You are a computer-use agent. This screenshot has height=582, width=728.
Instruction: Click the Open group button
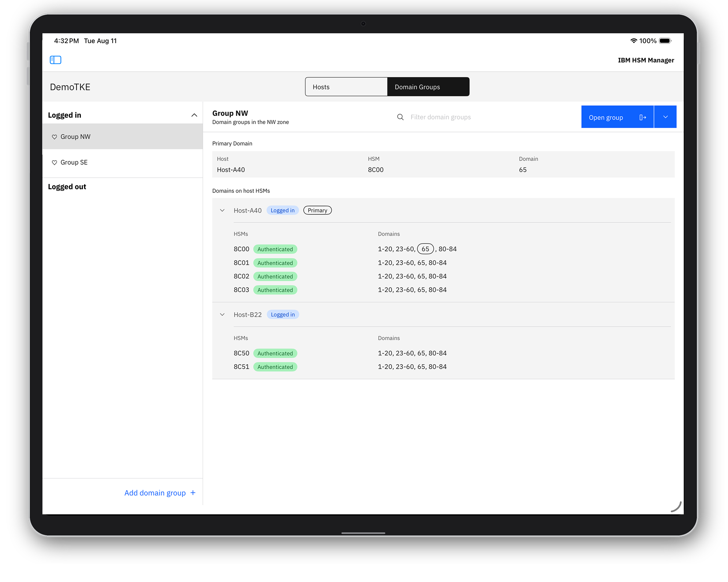coord(618,117)
